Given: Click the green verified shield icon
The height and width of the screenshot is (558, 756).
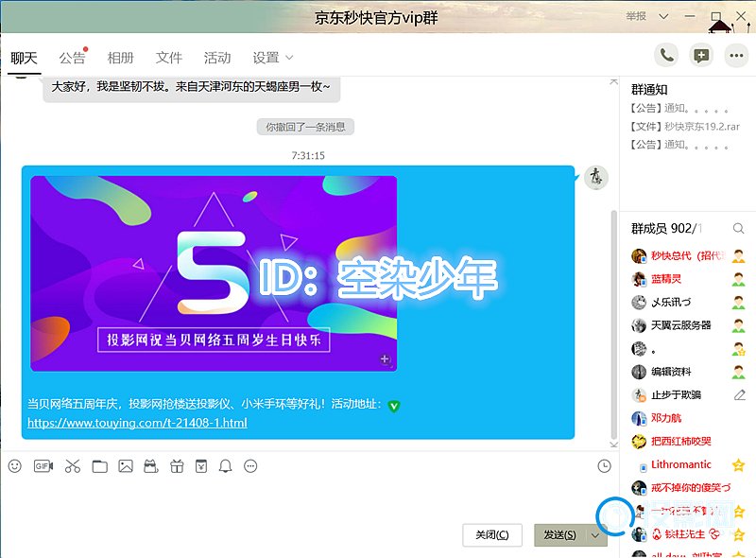Looking at the screenshot, I should [x=394, y=406].
